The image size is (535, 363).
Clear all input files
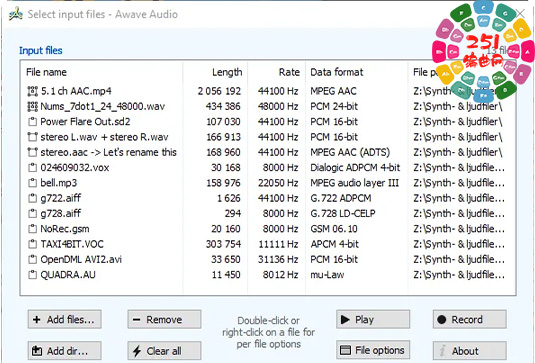164,351
